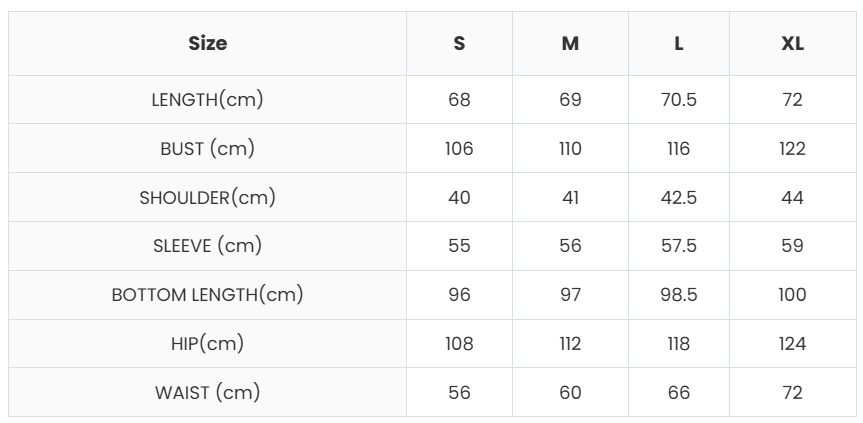
Task: Click the sleeve value 57.5 for L
Action: (x=679, y=246)
